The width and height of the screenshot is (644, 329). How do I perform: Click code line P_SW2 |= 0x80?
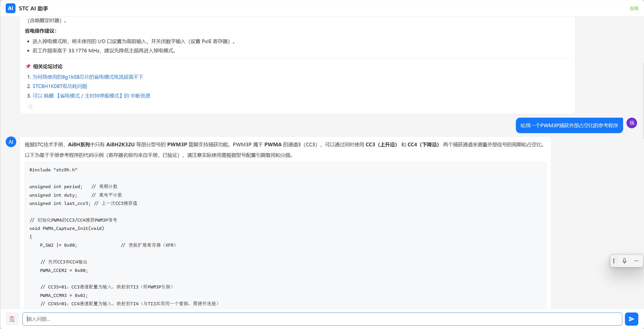coord(59,245)
